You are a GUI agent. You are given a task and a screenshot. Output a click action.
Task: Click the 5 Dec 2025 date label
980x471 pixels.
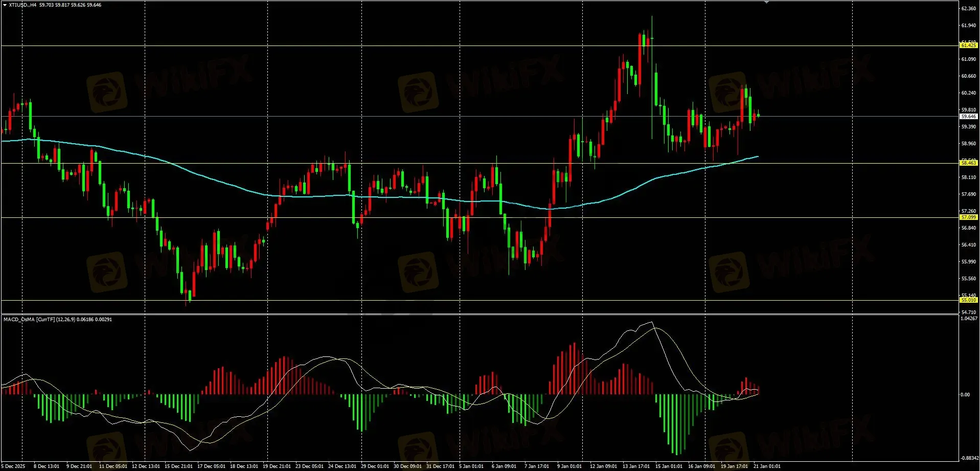tap(13, 466)
